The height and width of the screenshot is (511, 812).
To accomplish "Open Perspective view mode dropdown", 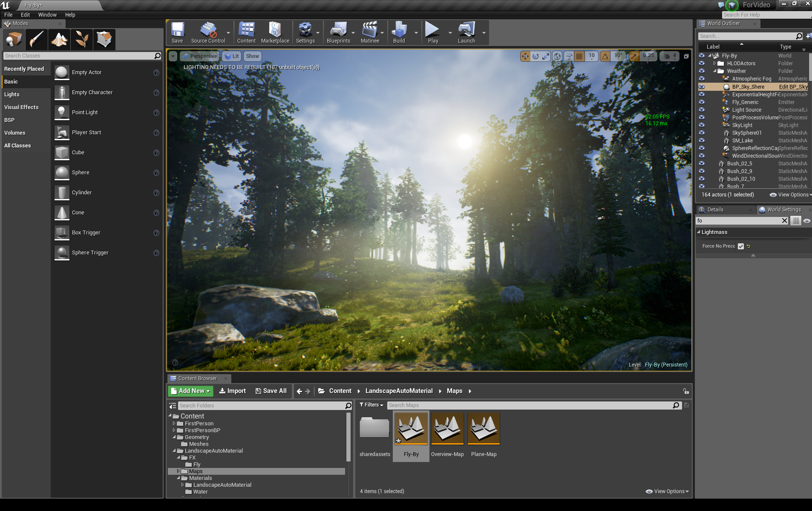I will pos(200,56).
